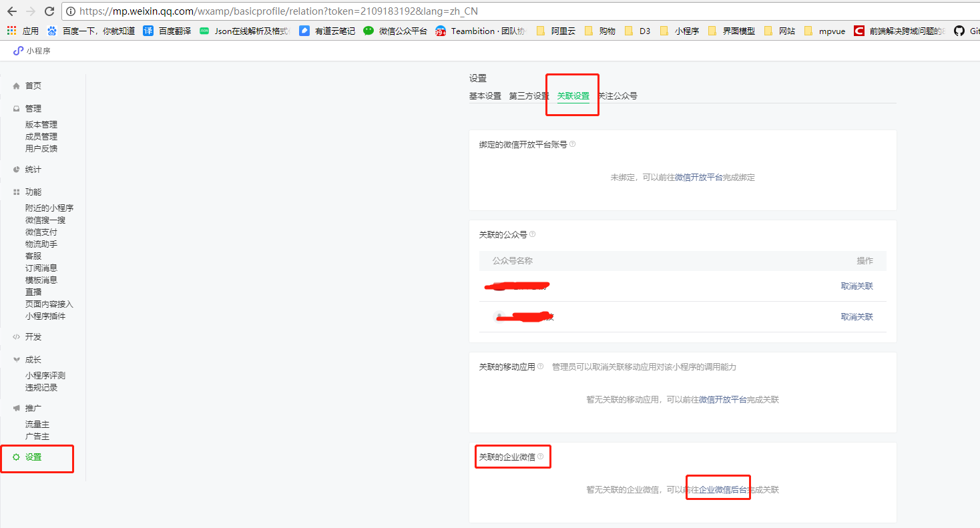Select the 关联设置 tab
Viewport: 980px width, 528px height.
pyautogui.click(x=573, y=96)
